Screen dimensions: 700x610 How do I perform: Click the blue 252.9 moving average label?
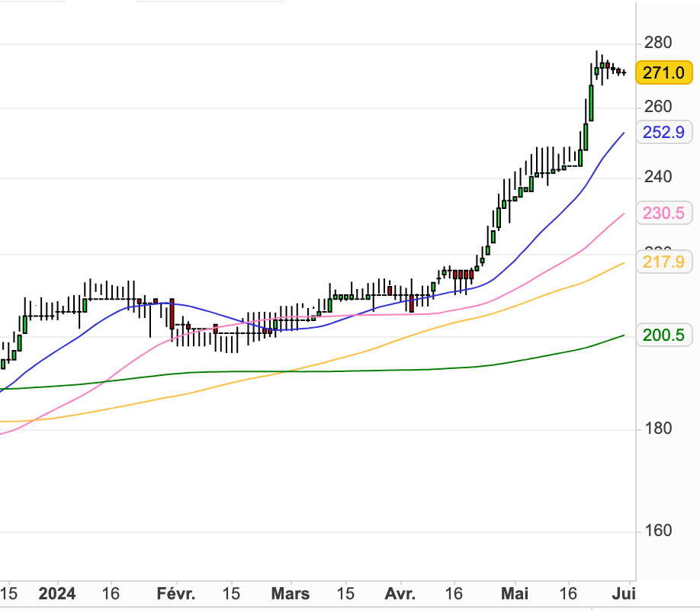[664, 132]
